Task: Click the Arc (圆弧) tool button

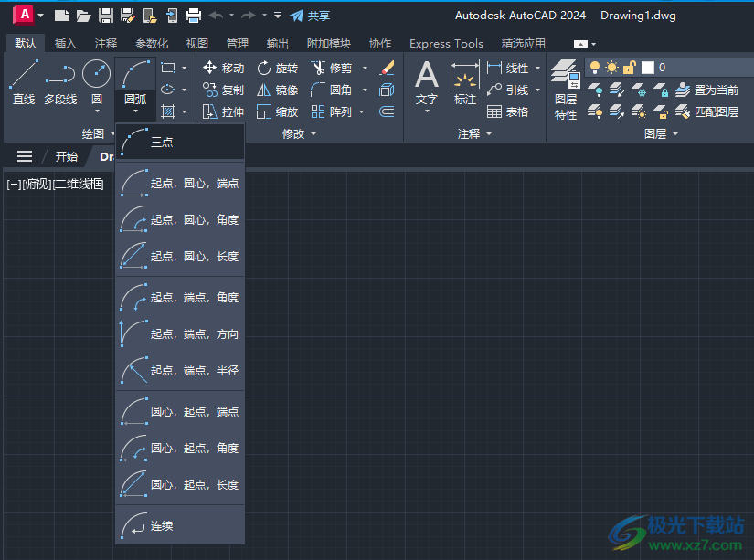Action: pos(135,82)
